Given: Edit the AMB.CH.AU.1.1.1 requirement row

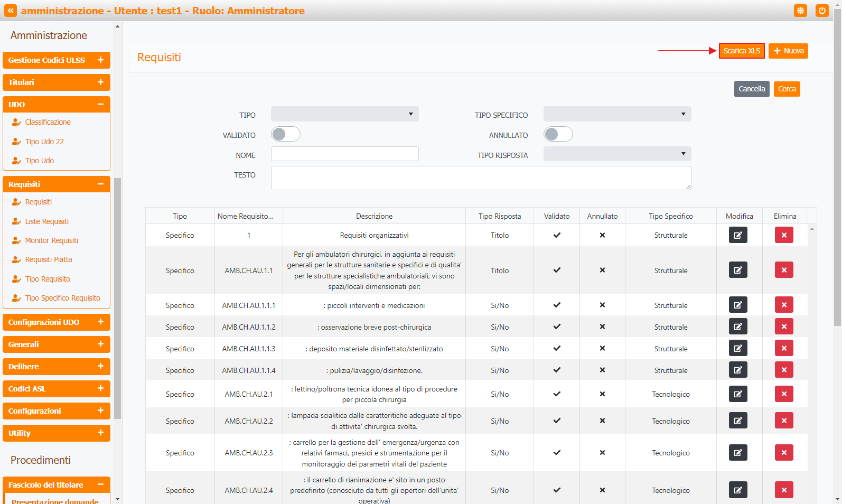Looking at the screenshot, I should 738,305.
